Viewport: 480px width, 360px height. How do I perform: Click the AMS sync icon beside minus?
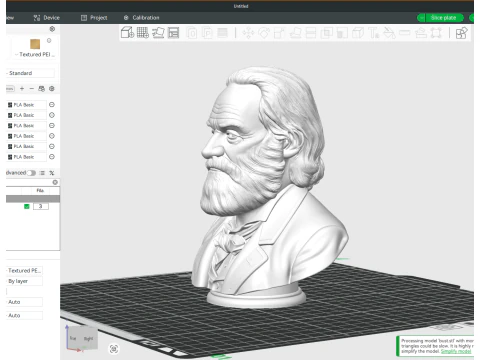(41, 89)
